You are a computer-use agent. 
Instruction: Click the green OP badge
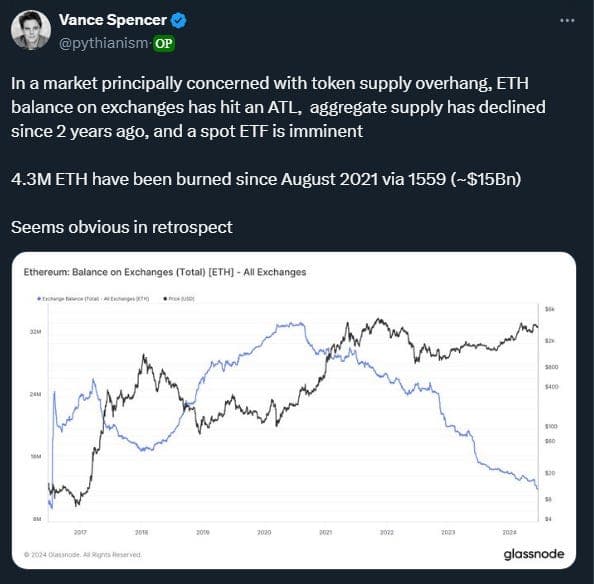[x=164, y=44]
